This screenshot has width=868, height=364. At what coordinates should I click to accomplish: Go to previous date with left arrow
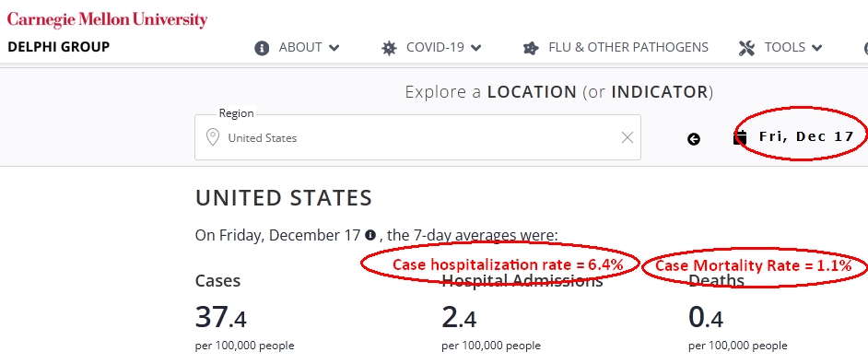[694, 139]
